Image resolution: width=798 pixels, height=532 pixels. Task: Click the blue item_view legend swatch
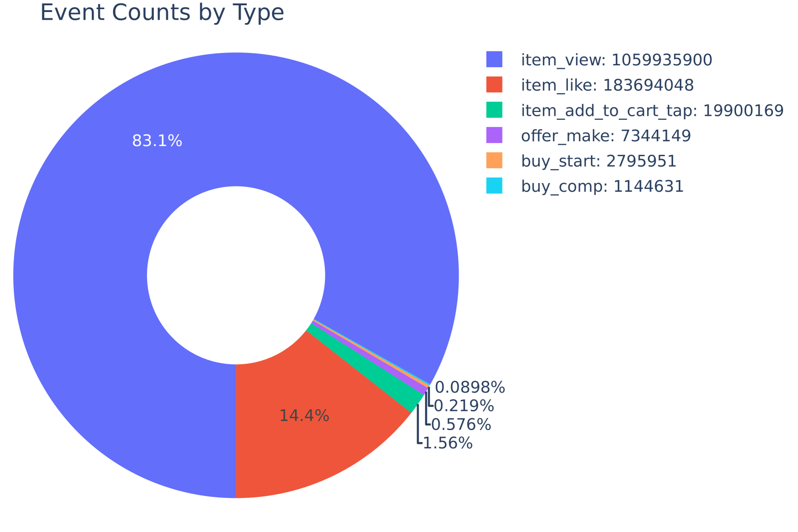[x=494, y=60]
